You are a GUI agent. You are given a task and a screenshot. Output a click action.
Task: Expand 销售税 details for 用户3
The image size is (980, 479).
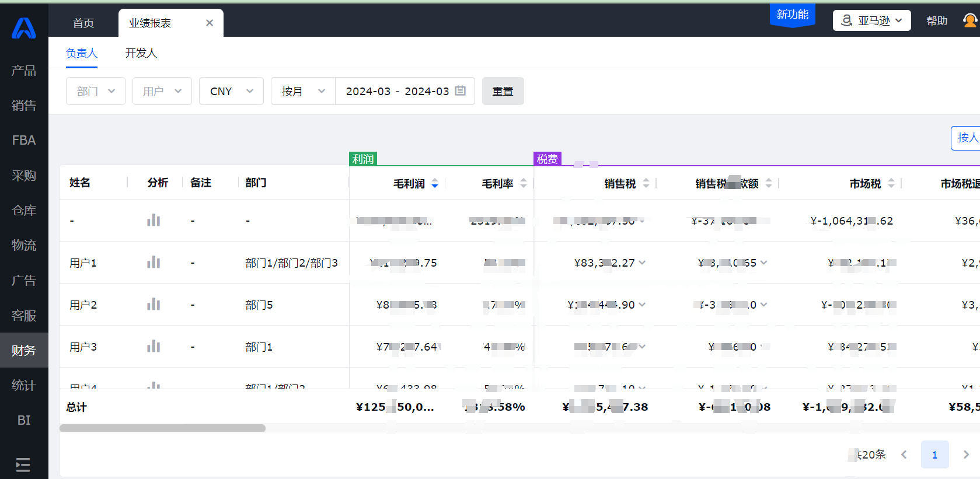coord(642,347)
